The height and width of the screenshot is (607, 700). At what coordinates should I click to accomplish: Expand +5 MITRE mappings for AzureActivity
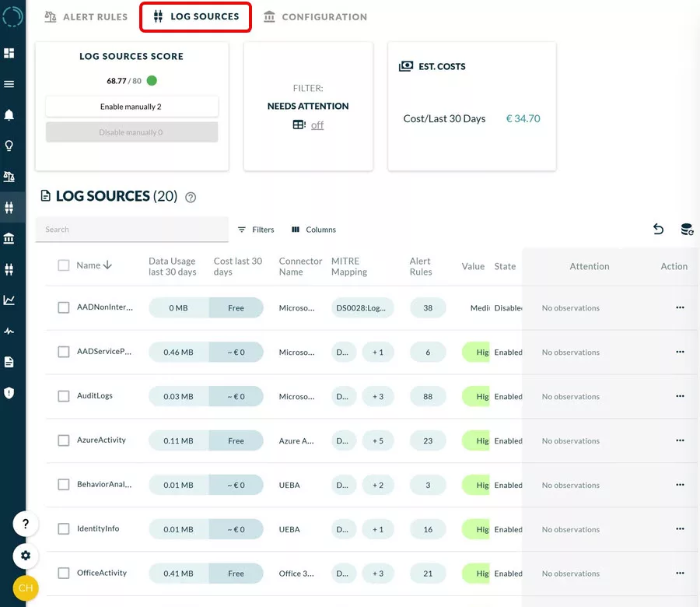tap(378, 440)
